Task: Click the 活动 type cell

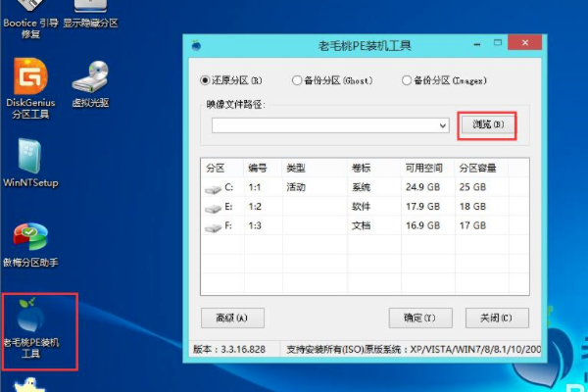Action: click(x=296, y=187)
